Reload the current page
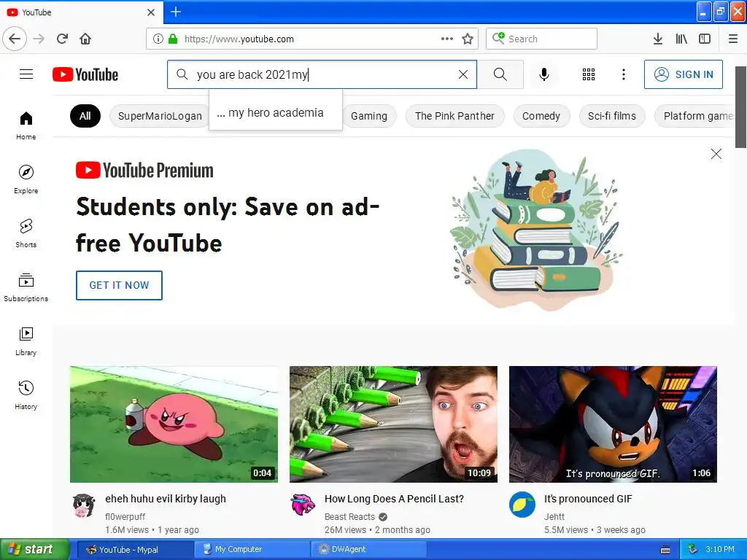Image resolution: width=747 pixels, height=560 pixels. pos(62,39)
